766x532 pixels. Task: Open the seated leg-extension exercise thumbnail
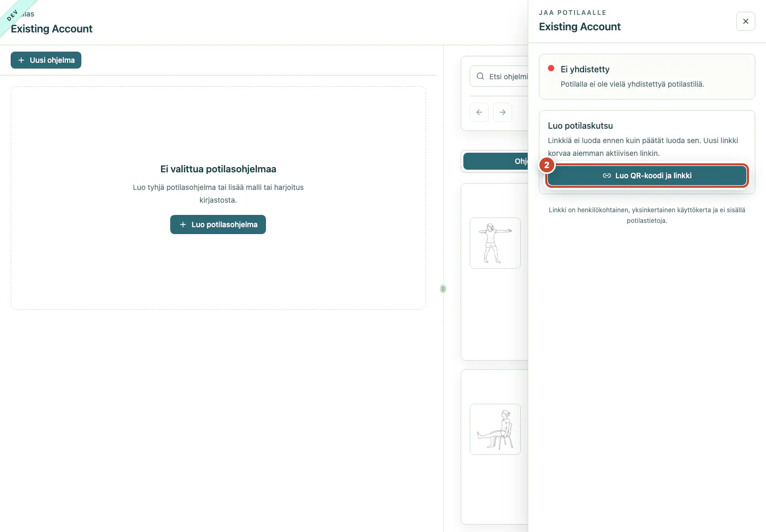click(495, 429)
